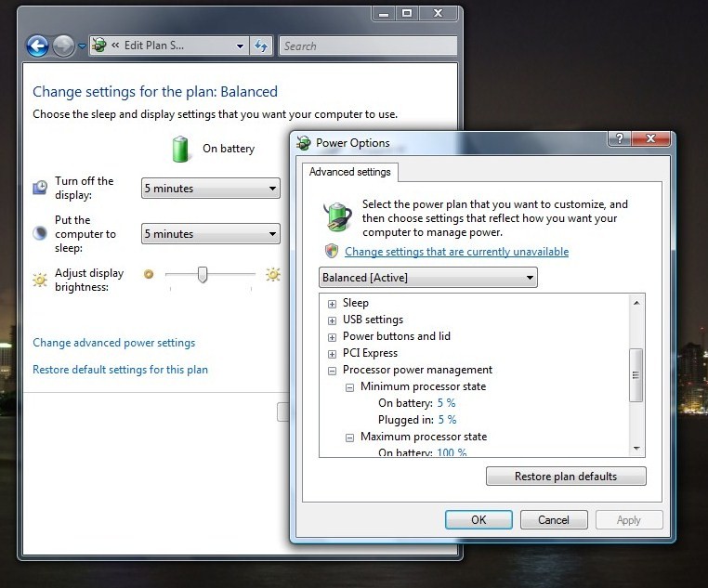Select the PCI Express label
Image resolution: width=708 pixels, height=588 pixels.
click(370, 353)
